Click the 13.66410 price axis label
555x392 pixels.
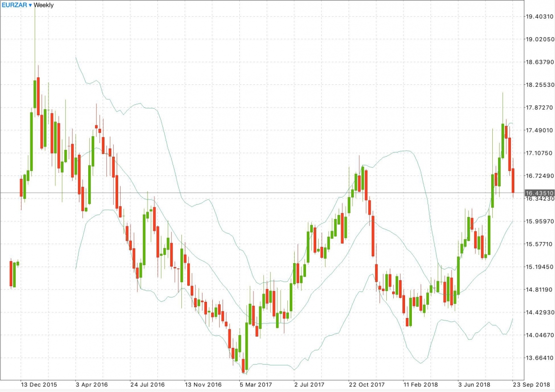tap(539, 358)
